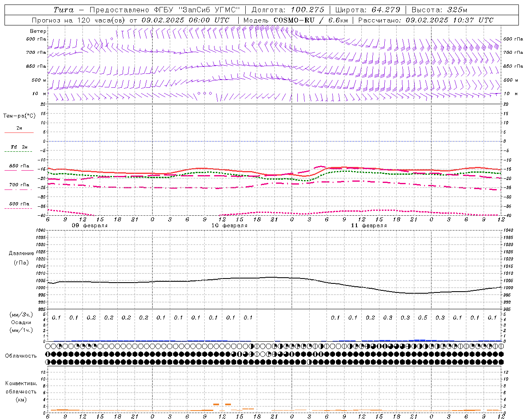This screenshot has height=420, width=525.
Task: Click the provider text 'ФГБУ "ЗапСиб УГМС"'
Action: click(197, 10)
